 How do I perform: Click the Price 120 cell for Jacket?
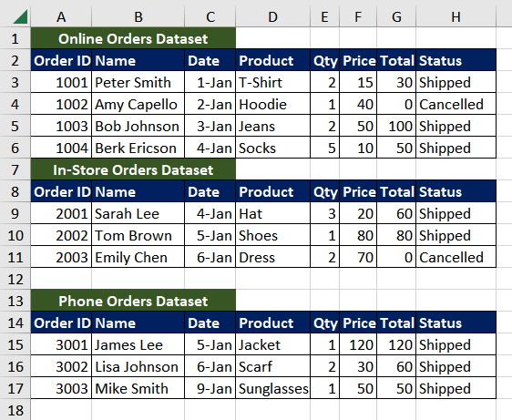coord(358,344)
